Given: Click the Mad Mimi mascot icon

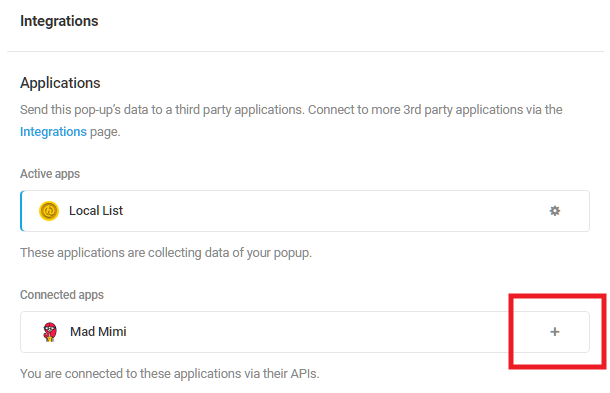Looking at the screenshot, I should pyautogui.click(x=50, y=332).
